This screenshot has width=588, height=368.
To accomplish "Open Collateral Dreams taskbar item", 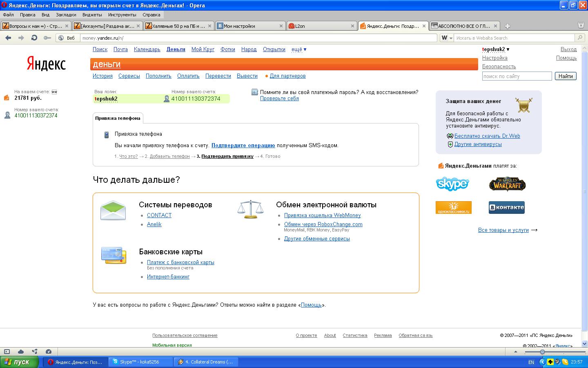I will coord(206,362).
